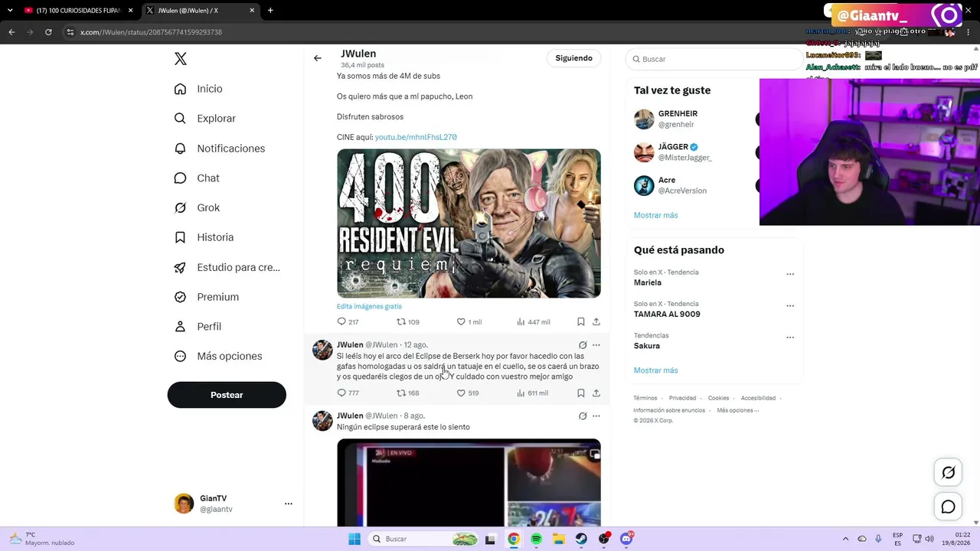The height and width of the screenshot is (551, 980).
Task: Click Mostrar más under Qué está pasando
Action: coord(655,370)
